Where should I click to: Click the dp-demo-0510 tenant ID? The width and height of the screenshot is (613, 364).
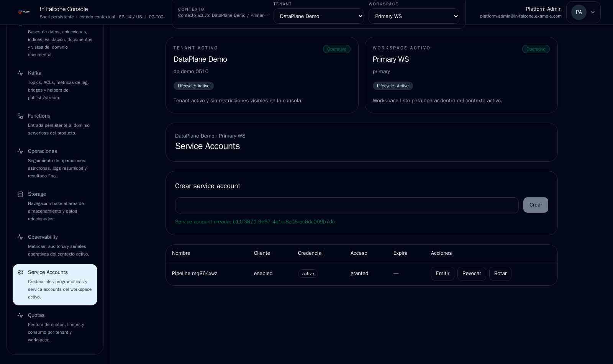[191, 72]
